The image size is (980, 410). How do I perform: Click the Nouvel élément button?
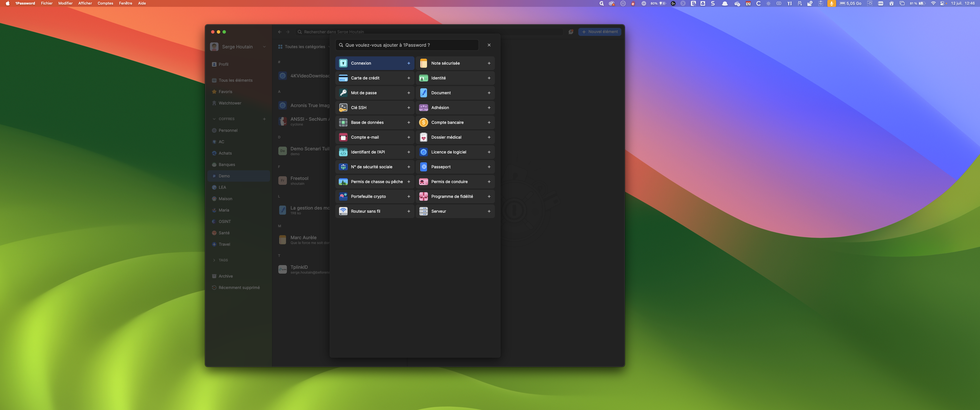(x=600, y=32)
